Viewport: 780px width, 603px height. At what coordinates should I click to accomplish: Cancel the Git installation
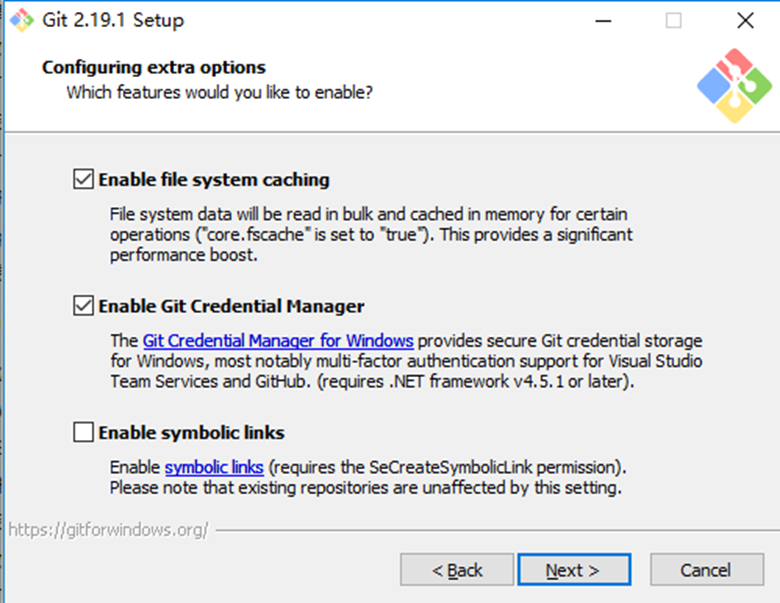click(x=706, y=570)
